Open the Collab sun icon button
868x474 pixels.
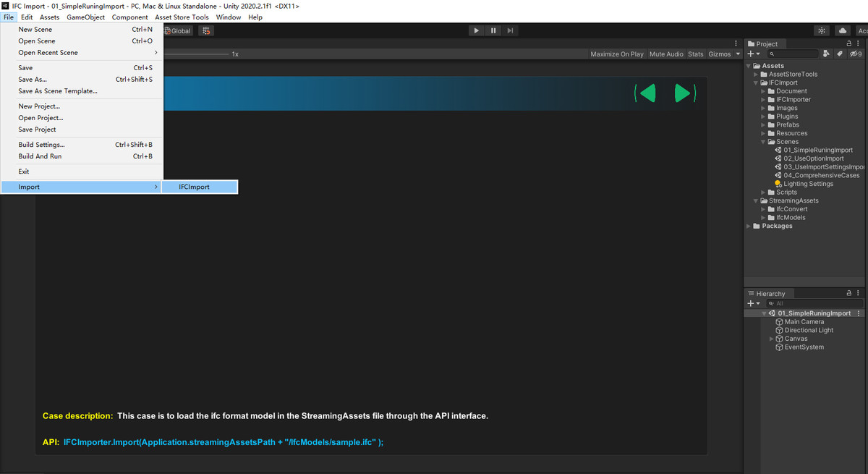coord(822,30)
